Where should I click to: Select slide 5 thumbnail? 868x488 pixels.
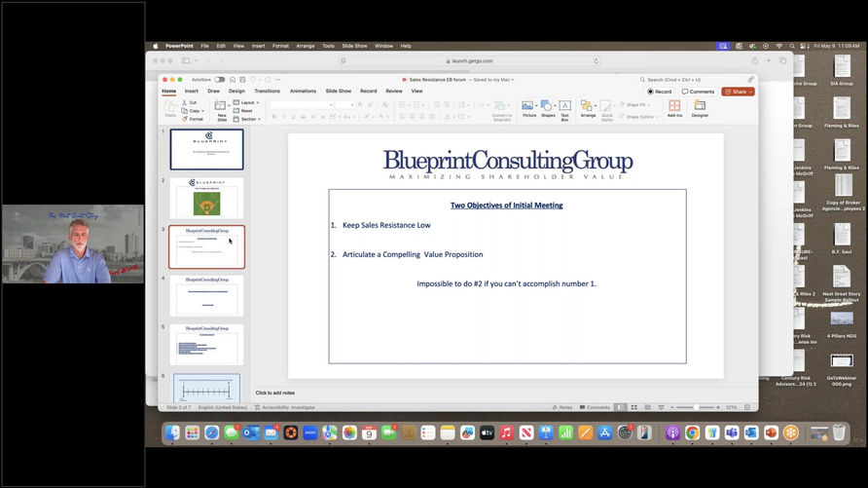(x=206, y=345)
